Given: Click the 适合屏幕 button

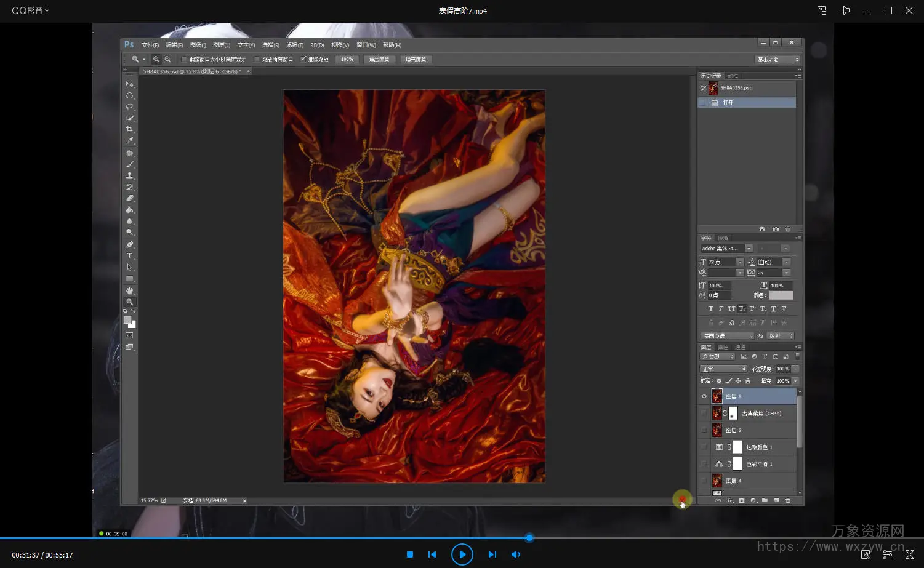Looking at the screenshot, I should tap(379, 60).
